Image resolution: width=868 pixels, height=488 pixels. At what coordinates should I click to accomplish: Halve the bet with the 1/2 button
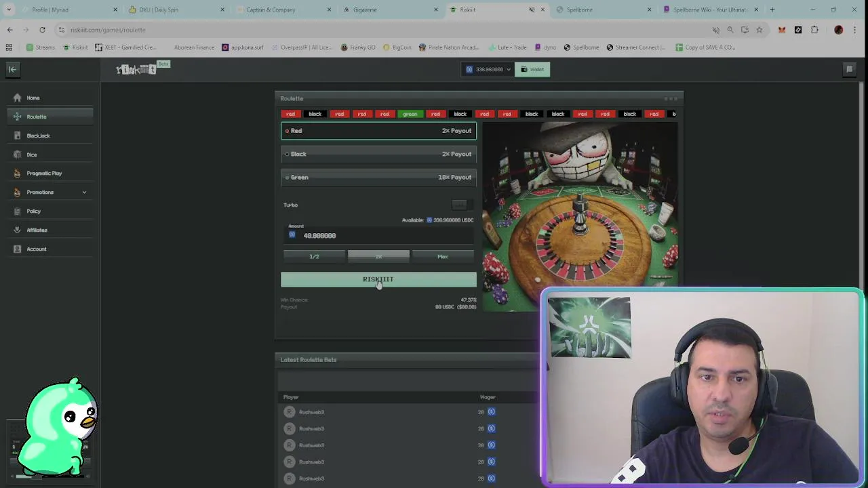coord(314,256)
